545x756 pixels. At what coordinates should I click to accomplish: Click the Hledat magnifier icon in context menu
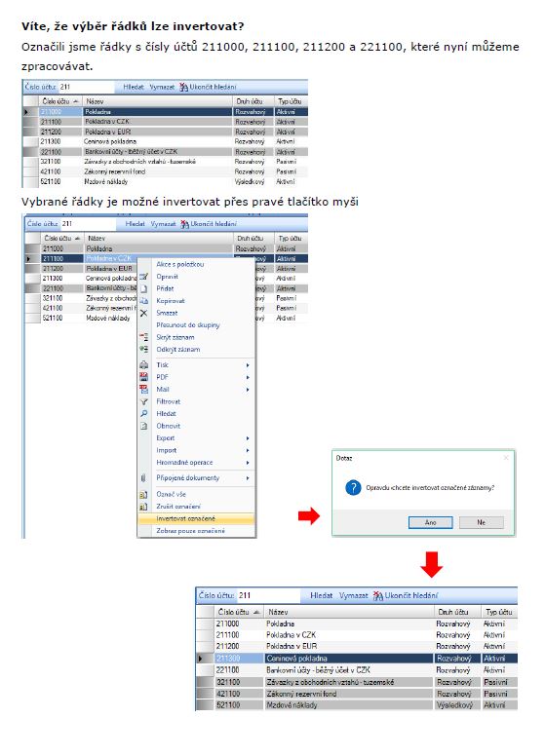click(x=143, y=414)
